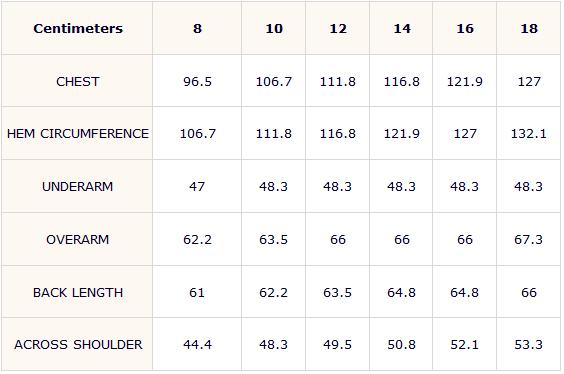
Task: Select the size 14 column header
Action: (x=401, y=28)
